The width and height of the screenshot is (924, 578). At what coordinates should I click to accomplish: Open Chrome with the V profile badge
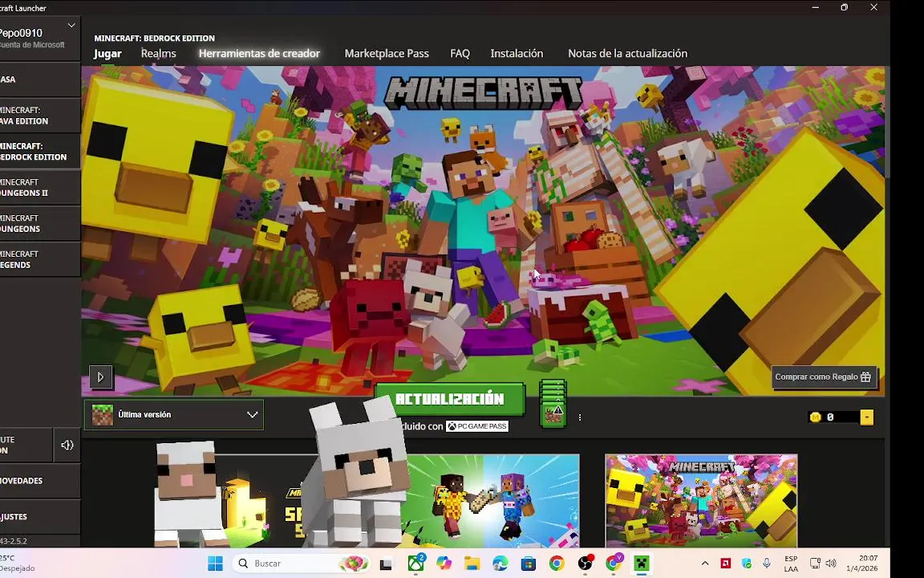click(614, 564)
